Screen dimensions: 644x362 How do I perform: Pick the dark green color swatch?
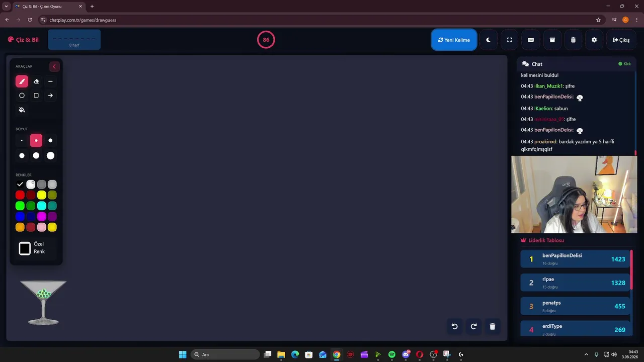click(31, 206)
